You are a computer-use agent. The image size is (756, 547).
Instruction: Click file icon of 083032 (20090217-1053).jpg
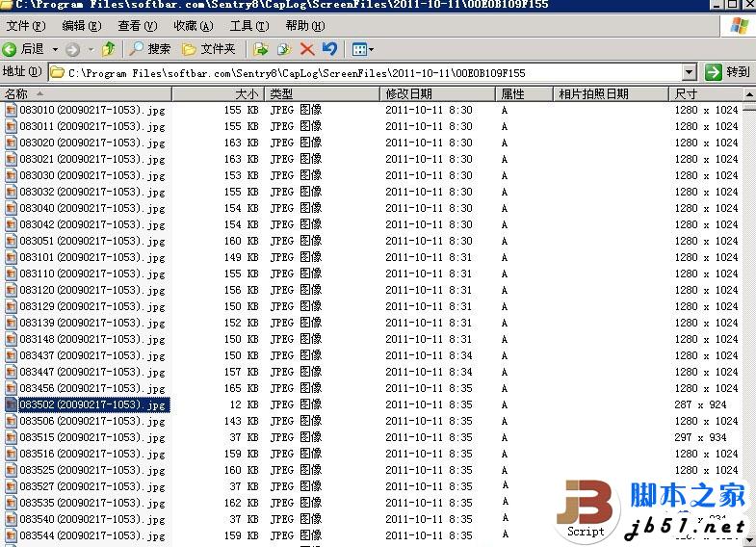(x=11, y=192)
